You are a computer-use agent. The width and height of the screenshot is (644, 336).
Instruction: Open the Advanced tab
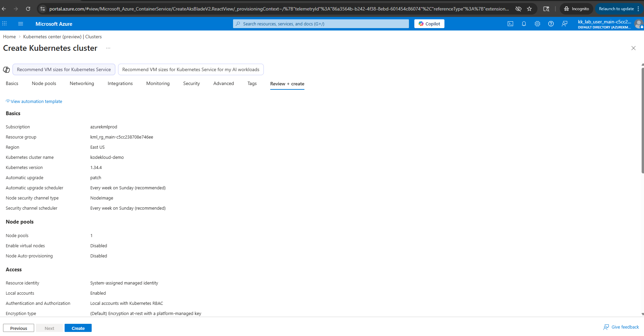tap(224, 84)
